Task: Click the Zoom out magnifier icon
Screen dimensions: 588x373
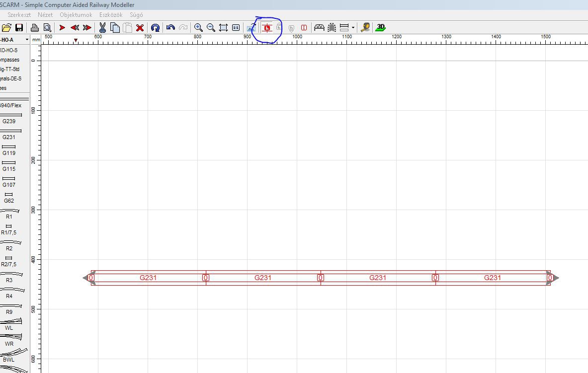Action: click(x=211, y=28)
